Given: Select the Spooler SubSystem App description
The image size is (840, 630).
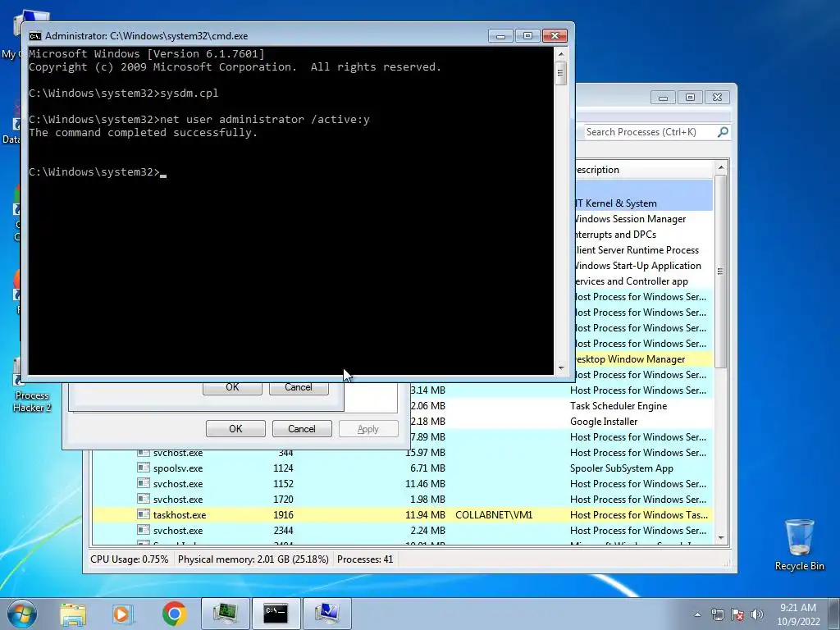Looking at the screenshot, I should (x=622, y=468).
